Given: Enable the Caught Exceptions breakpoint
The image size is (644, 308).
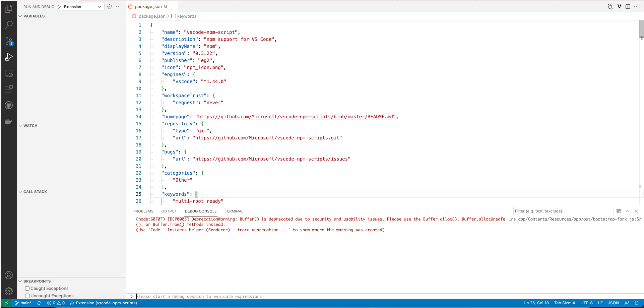Looking at the screenshot, I should click(x=27, y=288).
